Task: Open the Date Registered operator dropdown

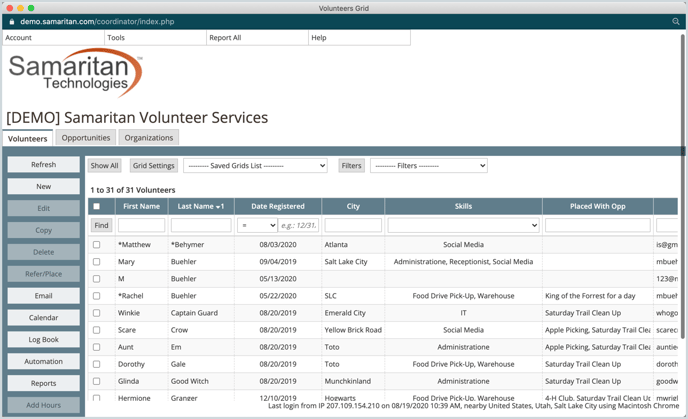Action: (x=257, y=226)
